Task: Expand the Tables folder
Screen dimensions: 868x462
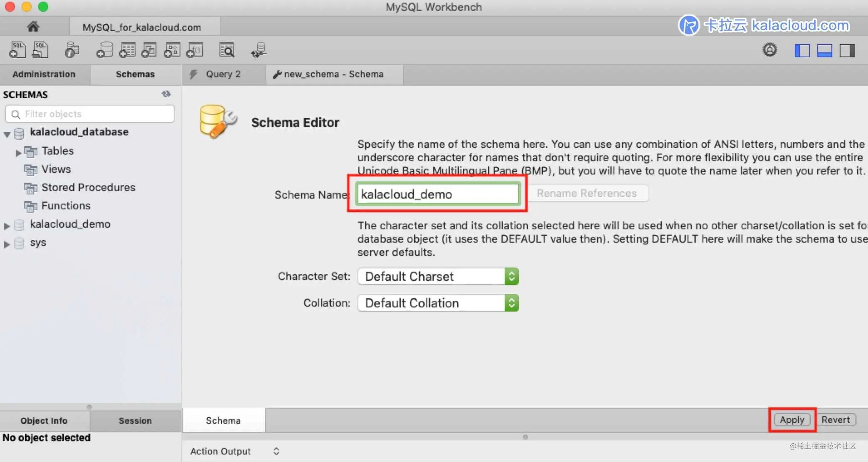Action: 18,152
